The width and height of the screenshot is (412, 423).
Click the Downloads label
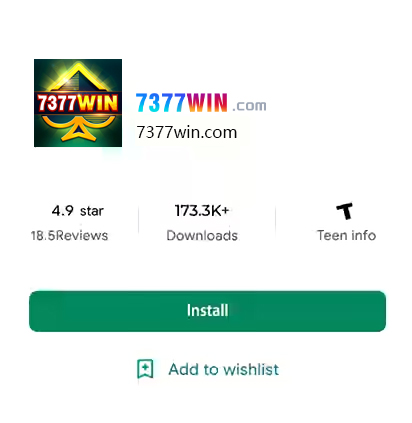(x=202, y=235)
